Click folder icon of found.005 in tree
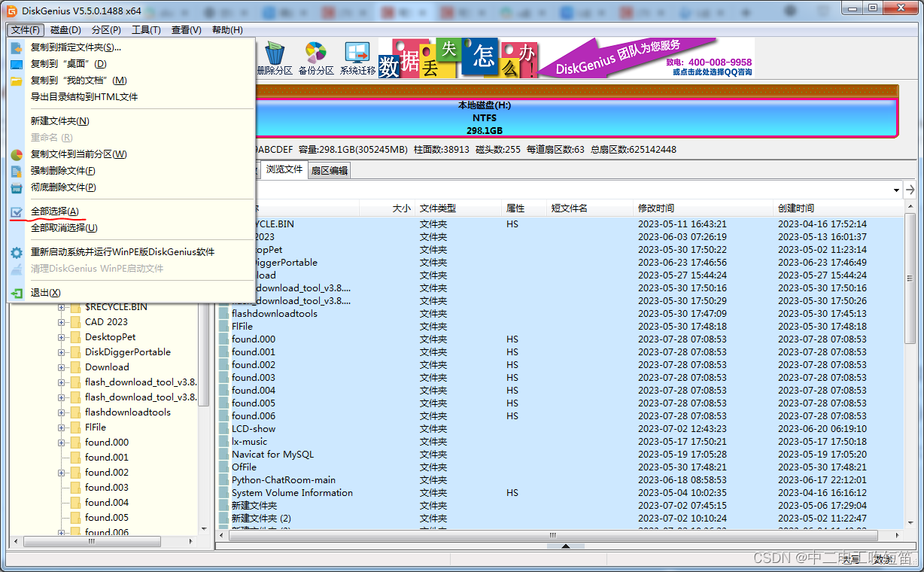The width and height of the screenshot is (924, 572). click(x=75, y=518)
